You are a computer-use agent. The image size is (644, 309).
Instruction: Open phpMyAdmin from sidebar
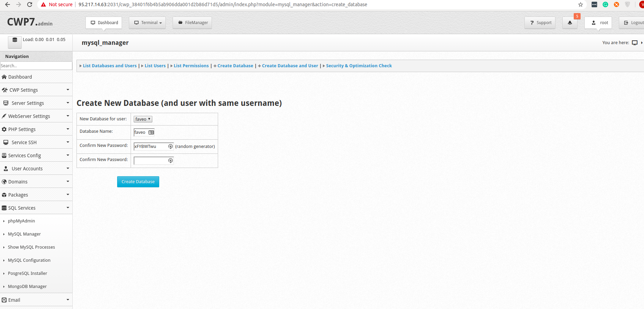(21, 221)
